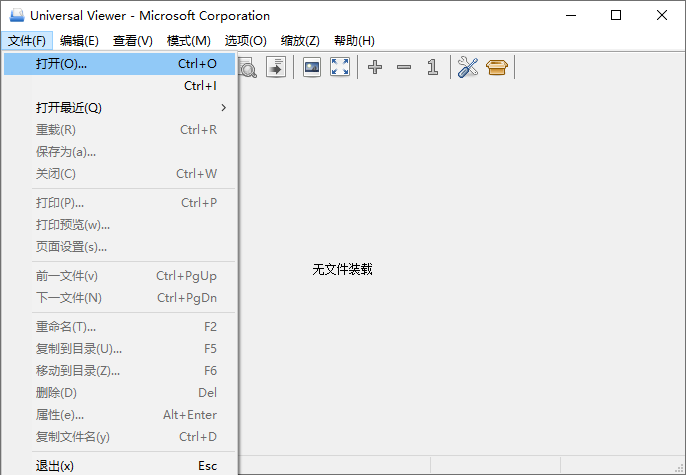Minimize the Universal Viewer window
686x475 pixels.
click(571, 15)
